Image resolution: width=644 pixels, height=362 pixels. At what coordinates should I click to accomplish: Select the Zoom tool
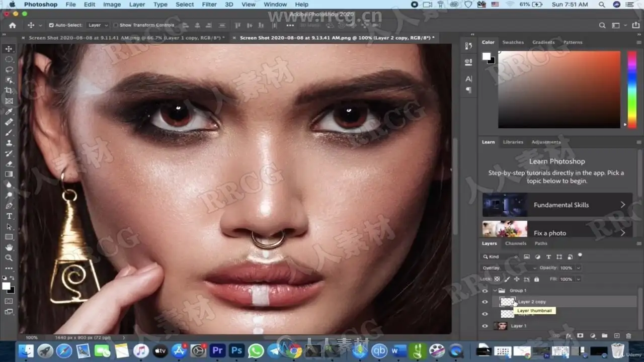point(9,258)
